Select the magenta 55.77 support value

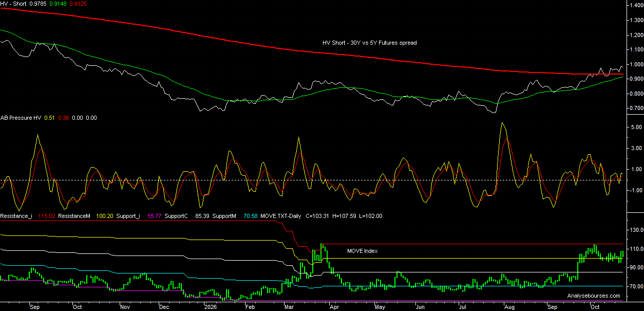coord(156,216)
